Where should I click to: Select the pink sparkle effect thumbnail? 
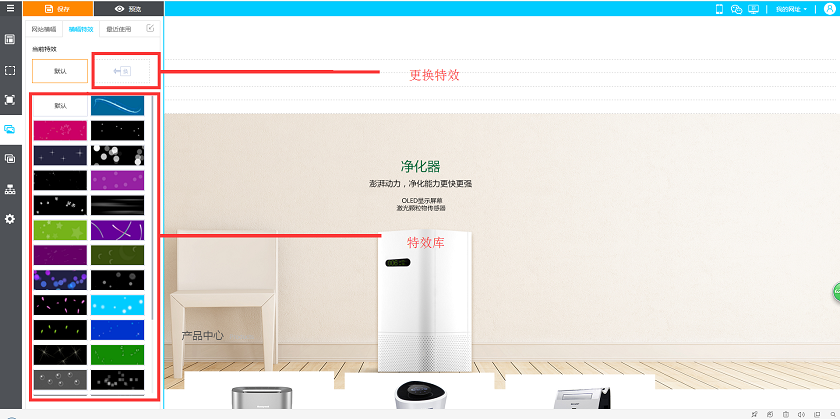tap(60, 131)
